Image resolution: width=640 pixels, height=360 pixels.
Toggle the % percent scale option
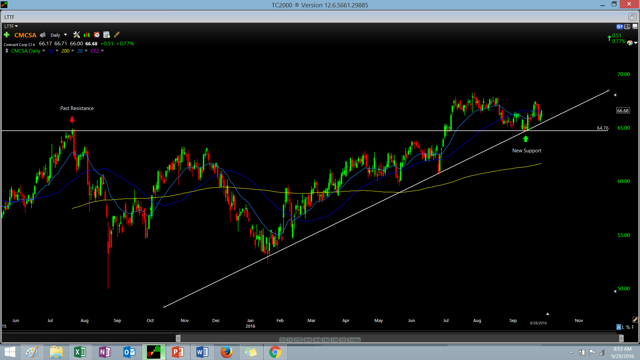click(628, 327)
